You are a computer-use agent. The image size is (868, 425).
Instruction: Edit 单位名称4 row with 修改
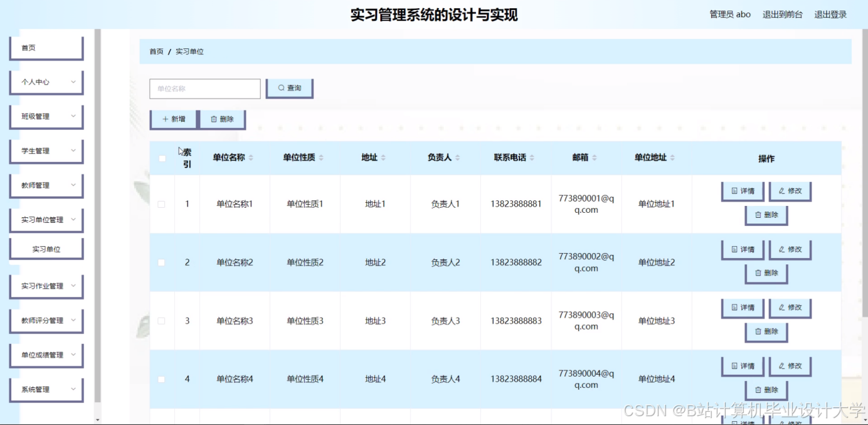790,366
